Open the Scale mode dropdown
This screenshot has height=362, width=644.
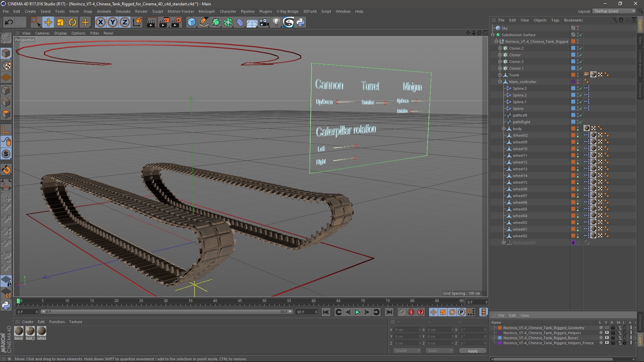[440, 351]
